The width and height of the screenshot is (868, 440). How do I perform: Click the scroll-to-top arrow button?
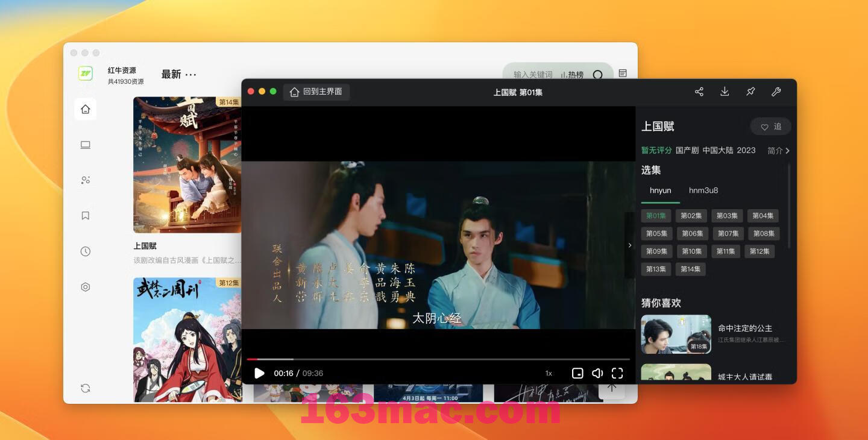click(x=612, y=387)
